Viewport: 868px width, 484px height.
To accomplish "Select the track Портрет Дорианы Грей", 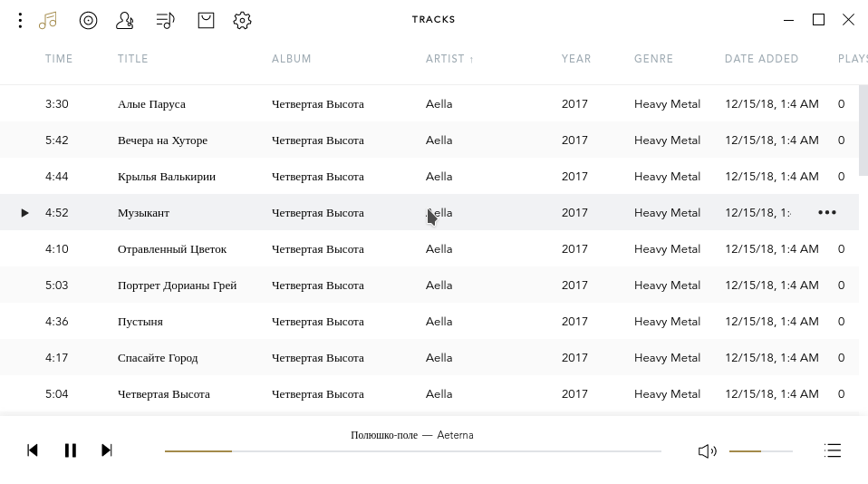I will (x=178, y=286).
